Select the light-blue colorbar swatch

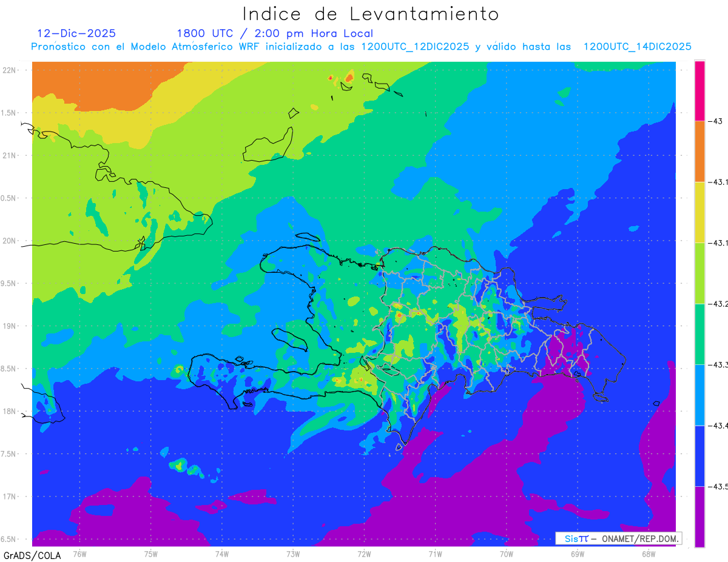[699, 395]
